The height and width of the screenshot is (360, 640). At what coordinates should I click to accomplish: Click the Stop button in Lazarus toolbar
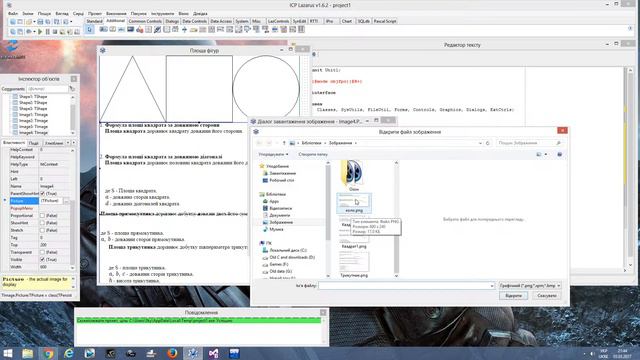(55, 31)
